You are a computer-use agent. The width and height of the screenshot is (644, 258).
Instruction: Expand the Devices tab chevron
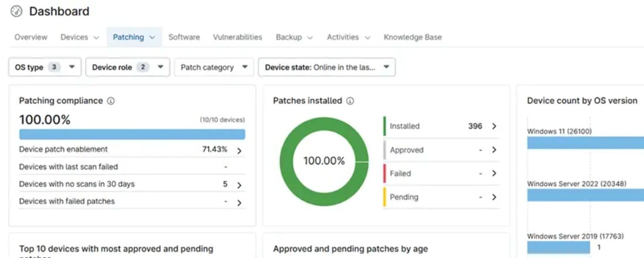tap(96, 37)
